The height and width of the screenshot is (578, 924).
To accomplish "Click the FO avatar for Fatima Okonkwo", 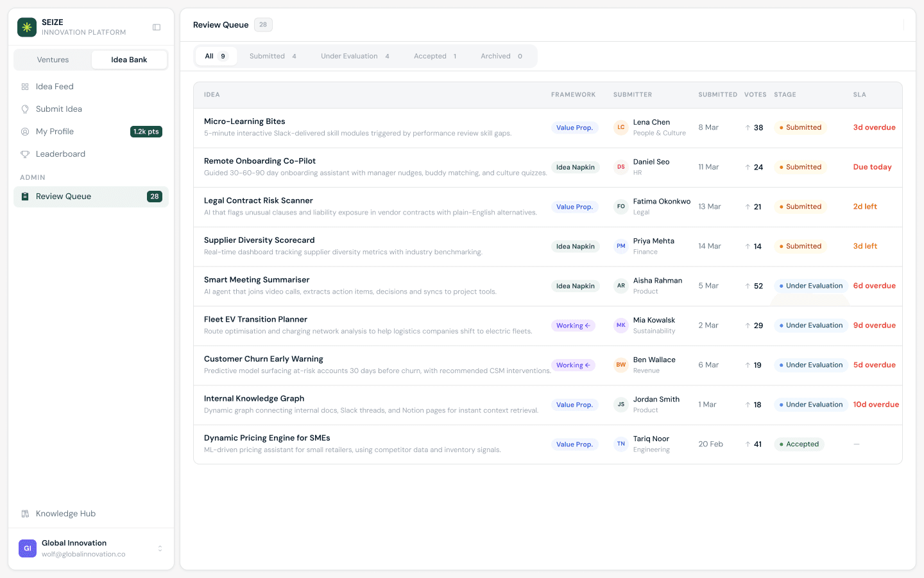I will click(620, 206).
